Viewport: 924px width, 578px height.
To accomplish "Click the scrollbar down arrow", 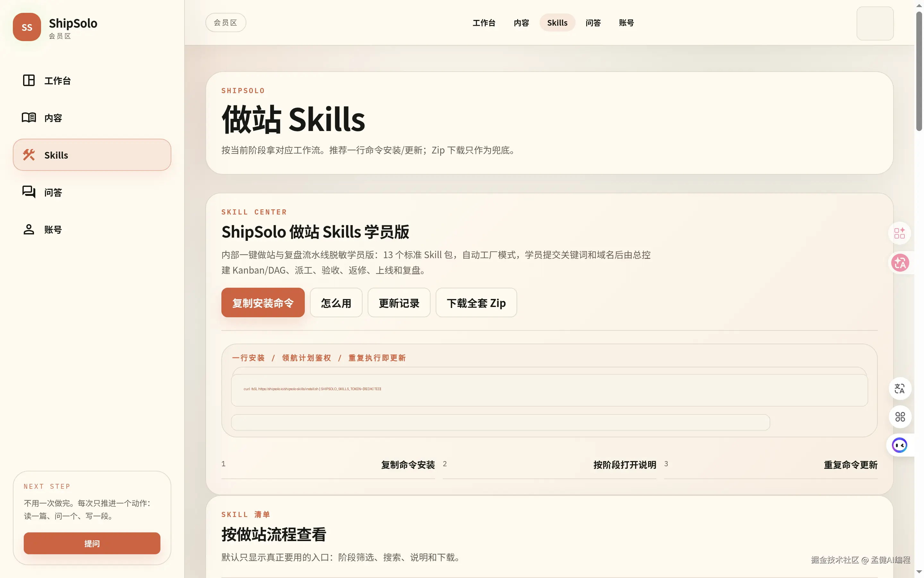I will pos(919,572).
